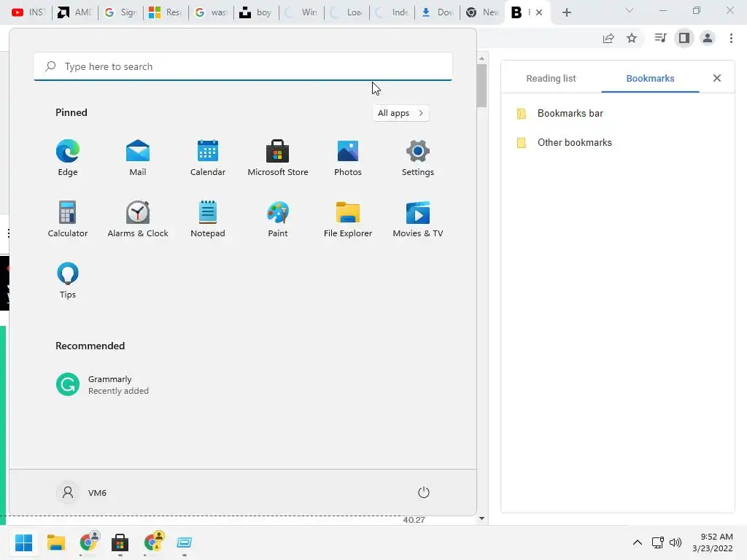Image resolution: width=747 pixels, height=560 pixels.
Task: Open the rightmost taskbar app icon
Action: [185, 542]
